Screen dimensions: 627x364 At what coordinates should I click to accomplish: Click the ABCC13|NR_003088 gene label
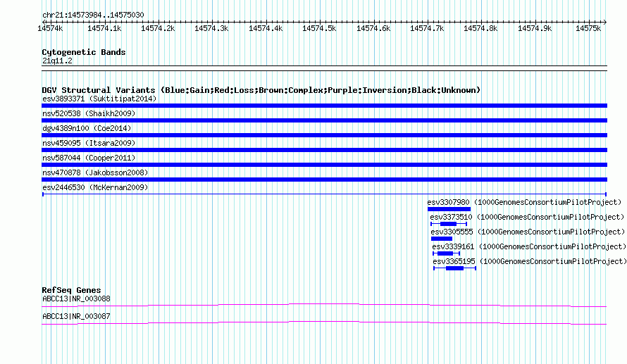coord(76,299)
